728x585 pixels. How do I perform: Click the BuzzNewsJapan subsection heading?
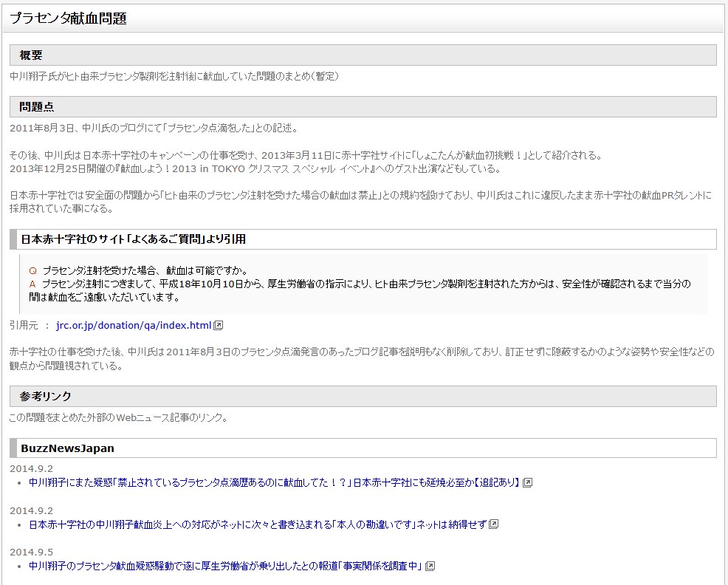click(67, 448)
